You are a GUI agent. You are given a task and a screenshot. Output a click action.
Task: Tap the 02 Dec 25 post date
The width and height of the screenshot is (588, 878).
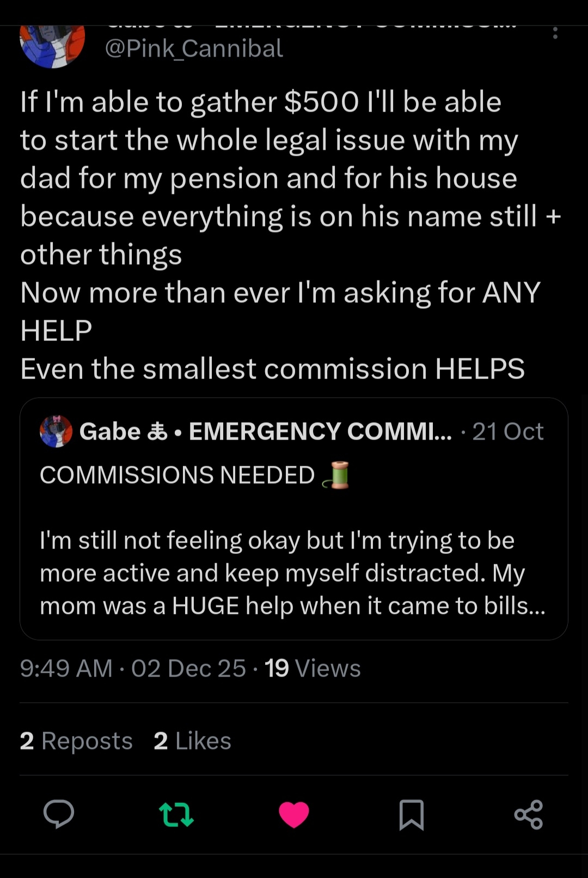pyautogui.click(x=188, y=668)
